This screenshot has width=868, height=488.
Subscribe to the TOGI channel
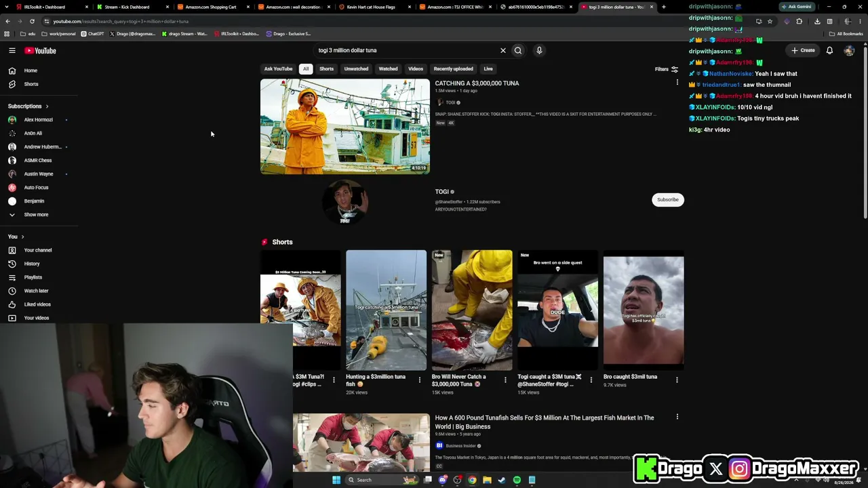click(x=668, y=200)
